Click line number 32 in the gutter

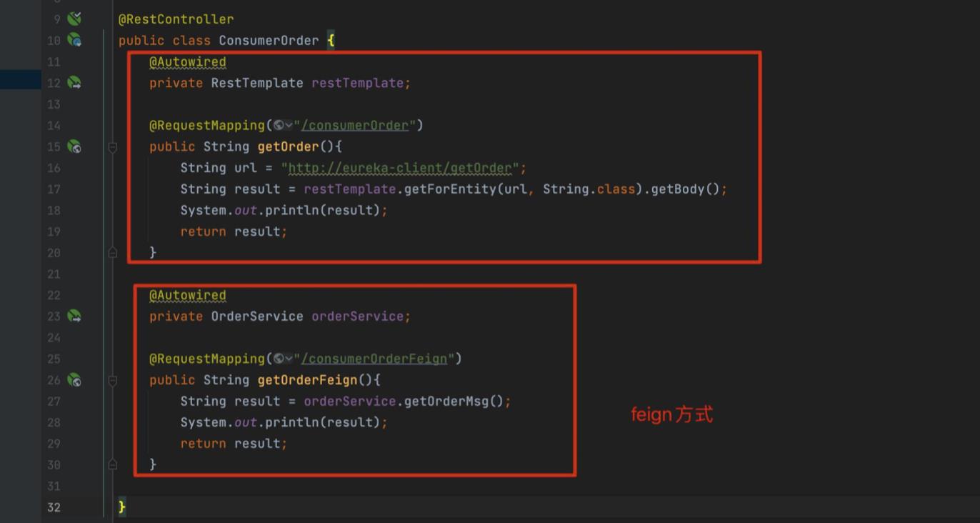pos(54,507)
